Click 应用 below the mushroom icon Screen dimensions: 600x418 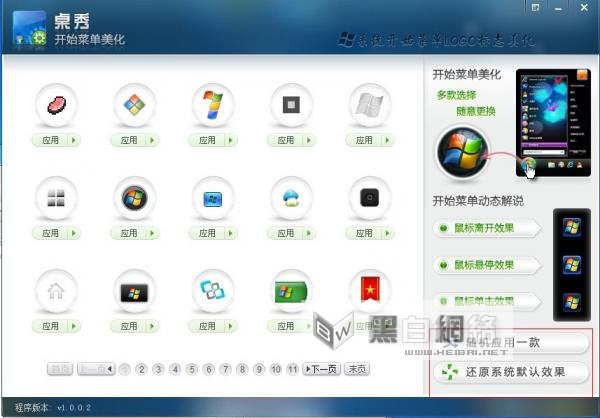click(x=285, y=233)
